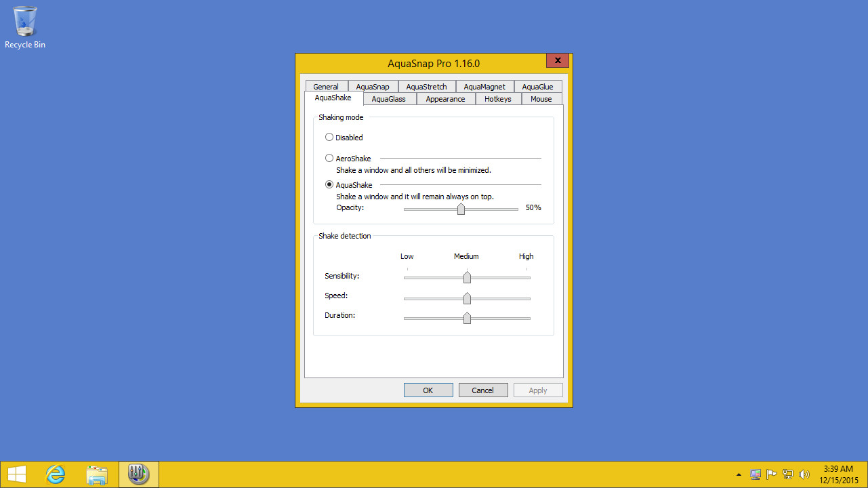Open the network status tray icon
Image resolution: width=868 pixels, height=488 pixels.
787,474
